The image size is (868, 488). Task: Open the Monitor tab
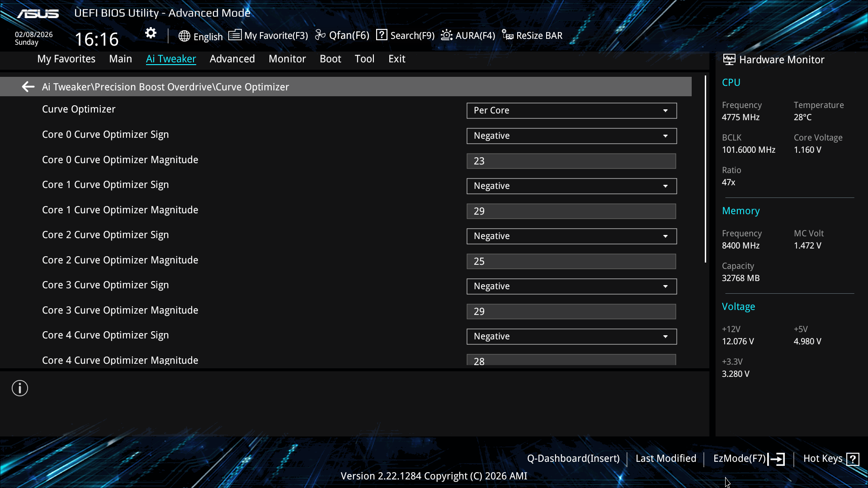tap(287, 59)
